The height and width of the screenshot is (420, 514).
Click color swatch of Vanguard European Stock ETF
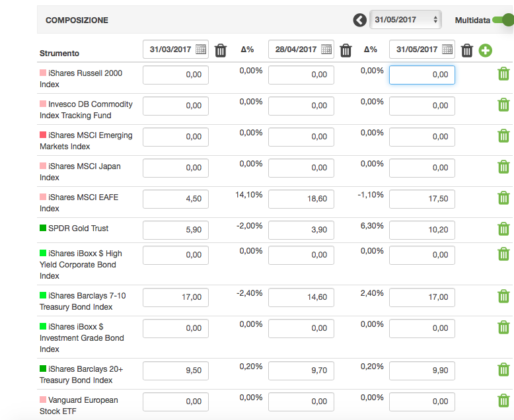(x=43, y=400)
